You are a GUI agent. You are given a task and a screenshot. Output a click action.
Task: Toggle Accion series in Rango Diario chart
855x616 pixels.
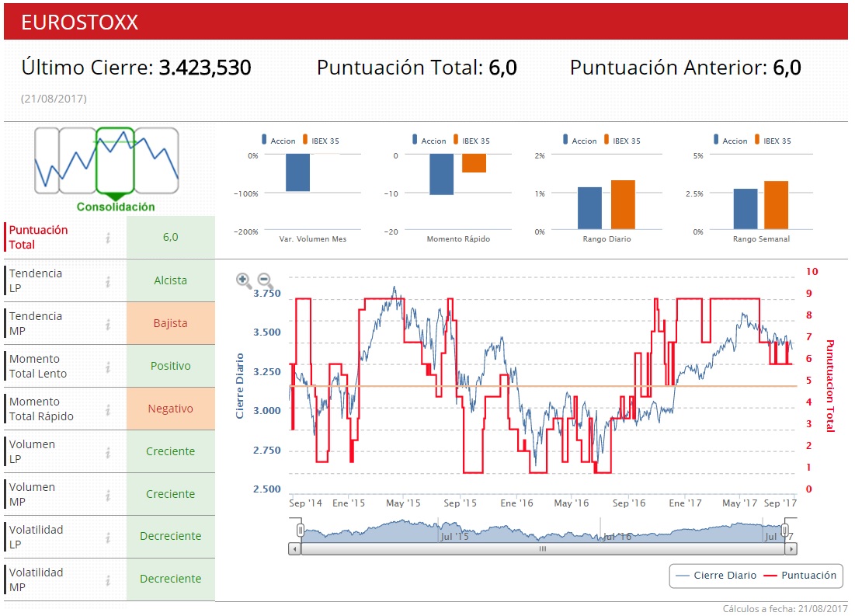tap(580, 141)
